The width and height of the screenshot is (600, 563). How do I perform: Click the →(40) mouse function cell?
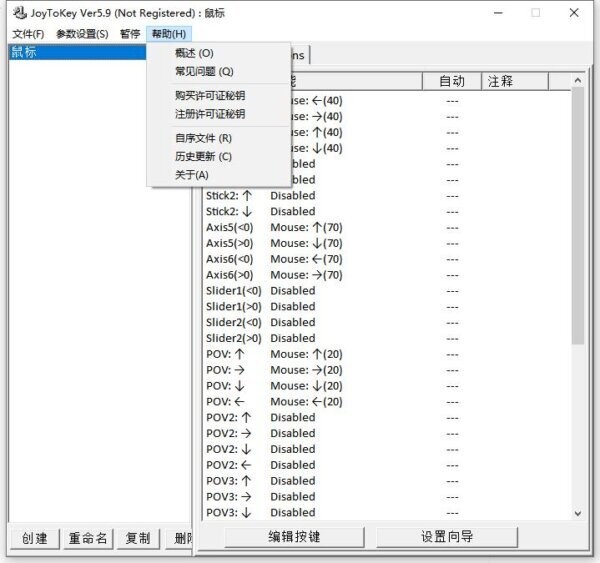[x=317, y=116]
